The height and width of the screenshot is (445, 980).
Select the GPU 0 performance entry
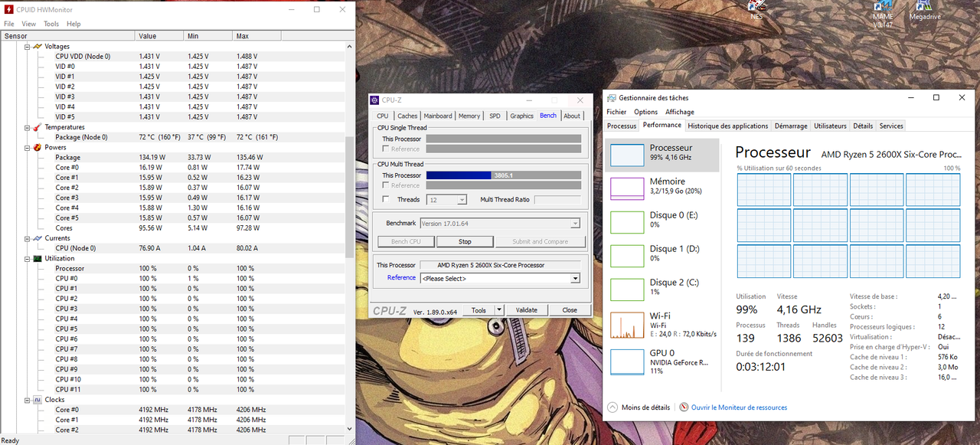tap(662, 361)
